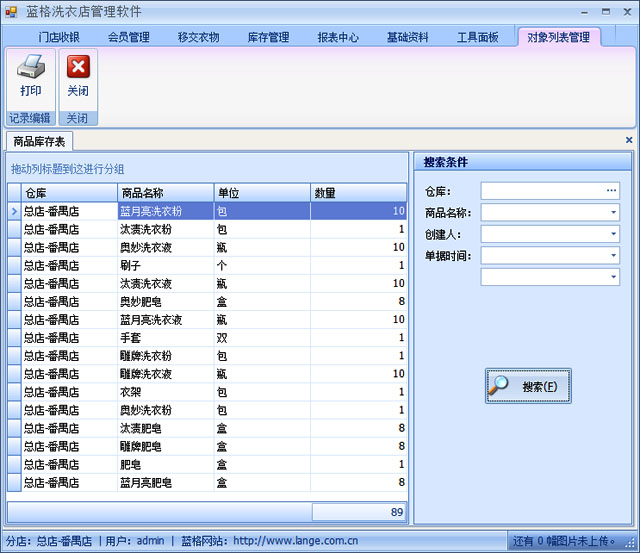The height and width of the screenshot is (553, 640).
Task: Open the 库存管理 tab
Action: pyautogui.click(x=268, y=37)
